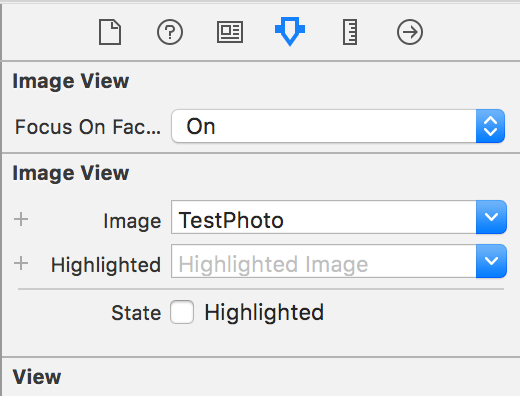
Task: Click the second Image View header
Action: (71, 173)
